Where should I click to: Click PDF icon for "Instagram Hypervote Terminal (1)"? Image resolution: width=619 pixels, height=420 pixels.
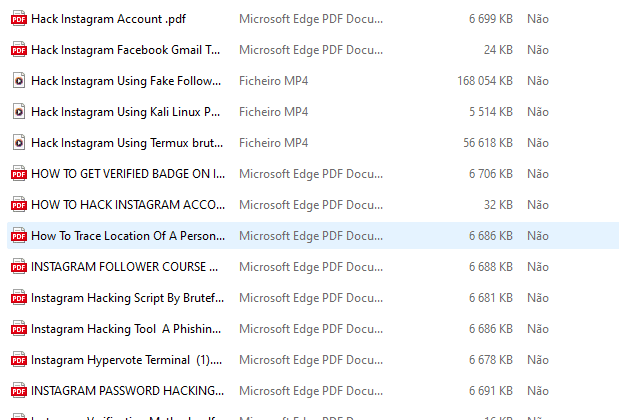(x=18, y=360)
